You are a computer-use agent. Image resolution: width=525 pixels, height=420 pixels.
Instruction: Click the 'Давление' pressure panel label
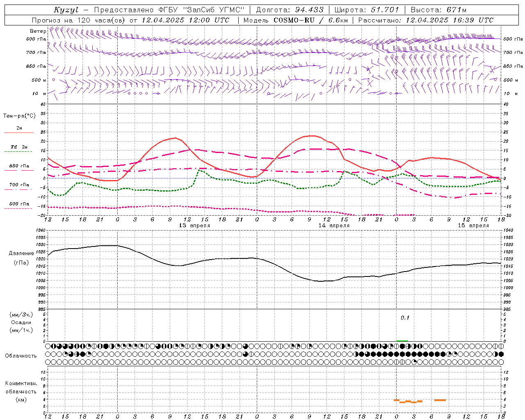(x=21, y=253)
